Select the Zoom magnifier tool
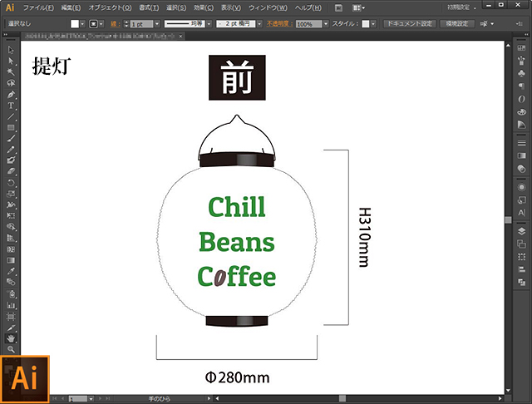532x404 pixels. [11, 350]
